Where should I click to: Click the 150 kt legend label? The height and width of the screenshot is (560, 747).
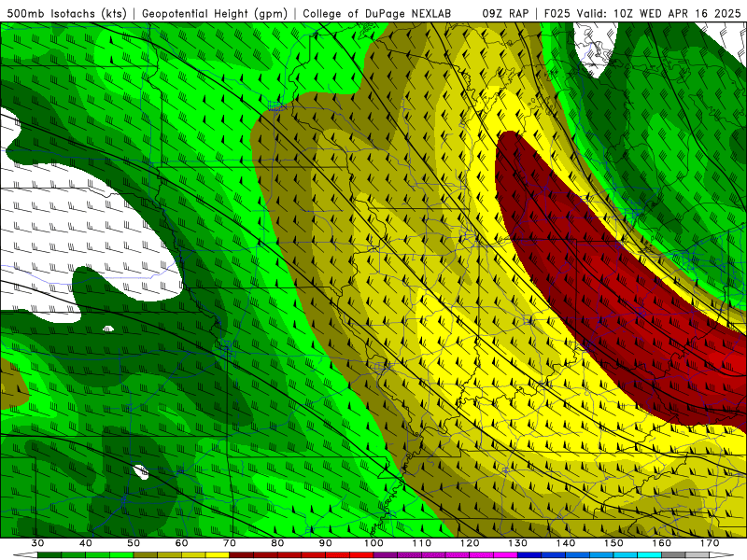(x=614, y=543)
